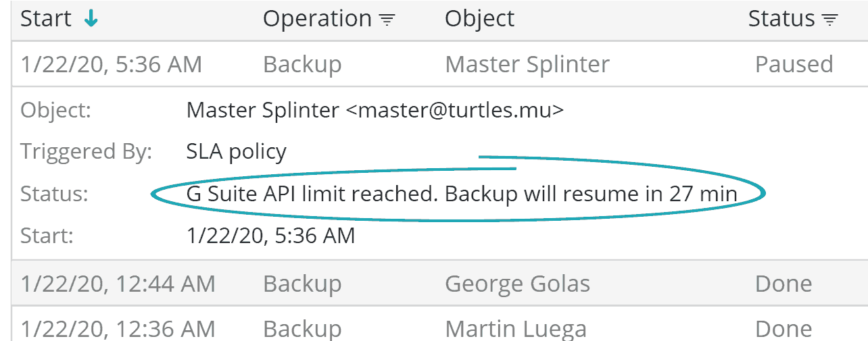
Task: Click the SLA policy trigger value
Action: coord(236,151)
